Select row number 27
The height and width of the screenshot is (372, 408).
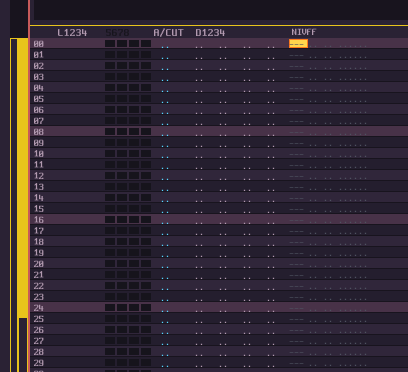[x=39, y=341]
